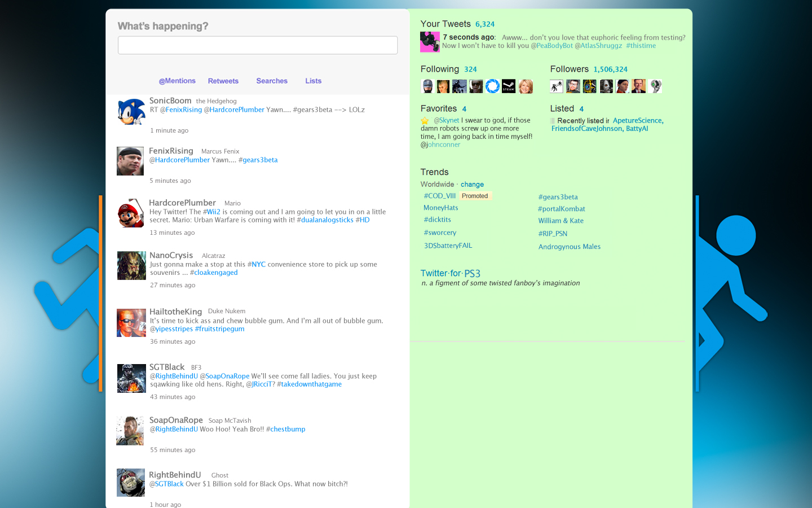Open the #takedownthatgame hashtag
The height and width of the screenshot is (508, 812).
point(310,384)
